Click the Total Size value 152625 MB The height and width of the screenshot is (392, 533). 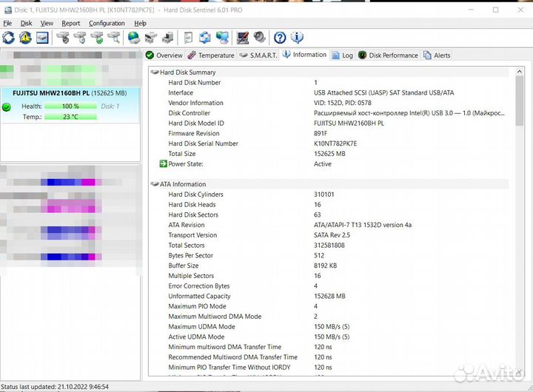[x=329, y=154]
